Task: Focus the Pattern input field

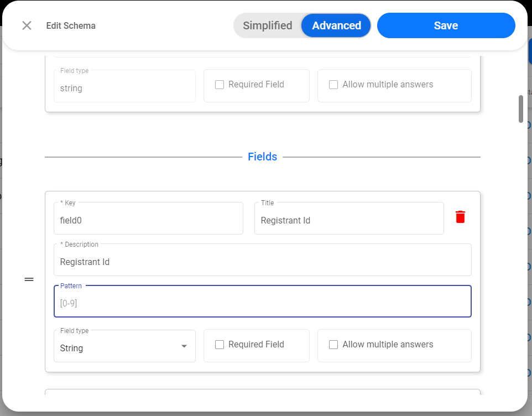Action: tap(263, 301)
